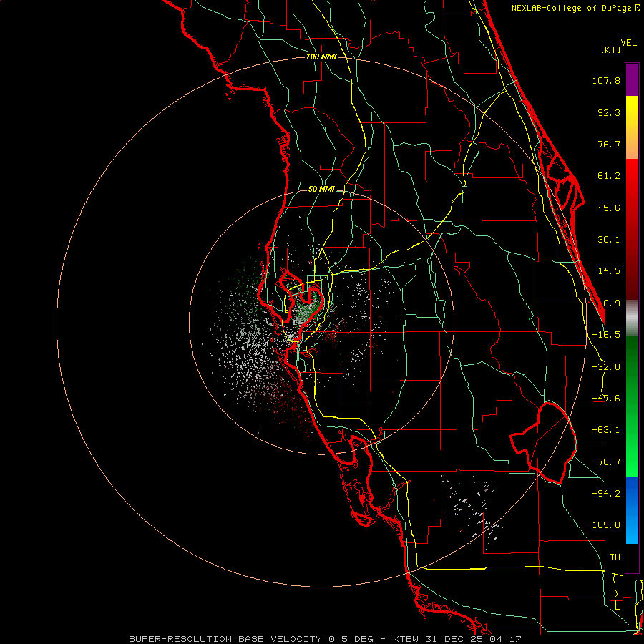This screenshot has width=644, height=644.
Task: Pick the black TH segment of color bar
Action: [x=632, y=557]
